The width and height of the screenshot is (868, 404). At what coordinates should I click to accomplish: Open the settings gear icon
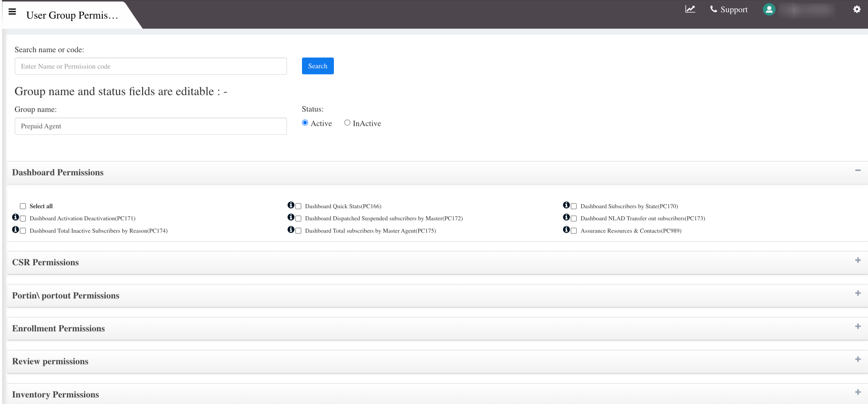coord(857,9)
